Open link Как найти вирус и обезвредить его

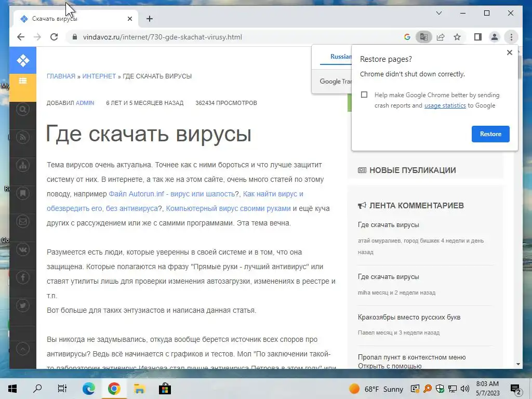click(273, 194)
